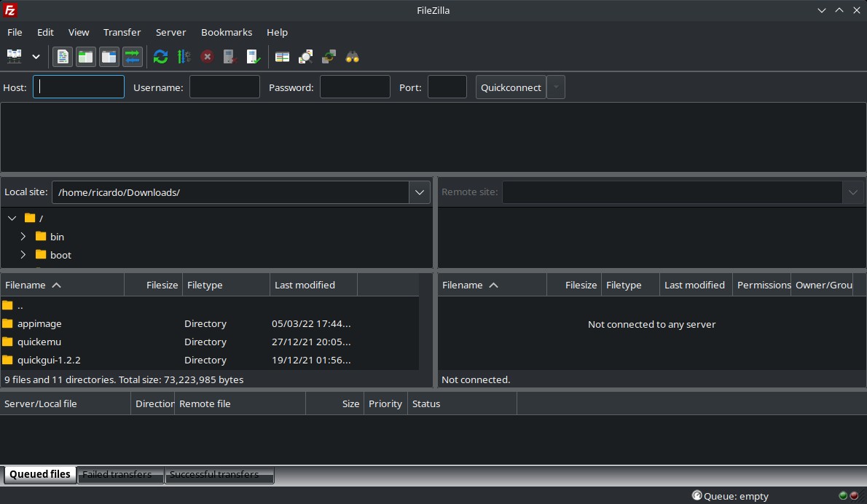867x504 pixels.
Task: Open the Server menu
Action: [171, 32]
